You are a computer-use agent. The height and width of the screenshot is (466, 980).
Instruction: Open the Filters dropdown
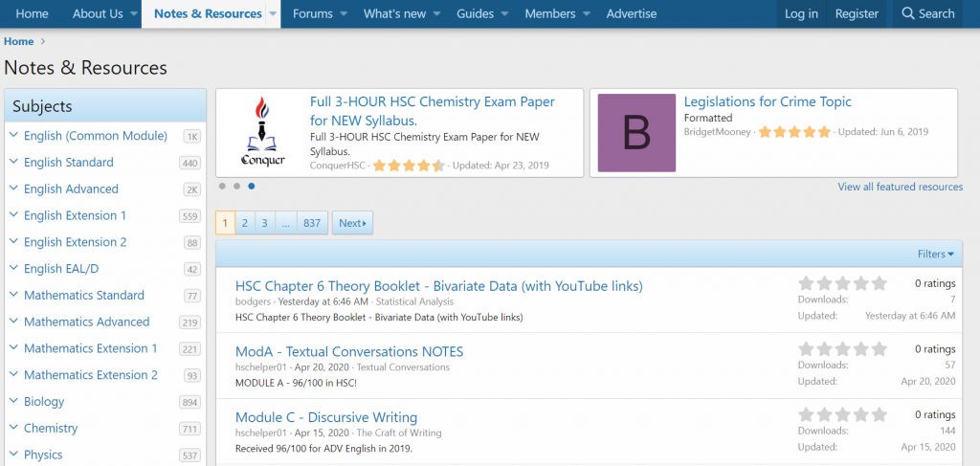coord(935,254)
